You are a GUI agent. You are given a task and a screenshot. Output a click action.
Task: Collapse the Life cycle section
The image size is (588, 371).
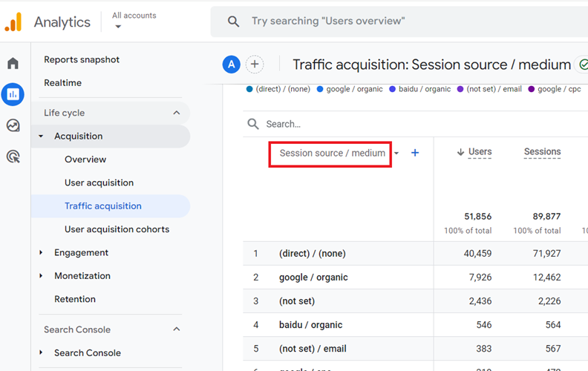[x=176, y=113]
